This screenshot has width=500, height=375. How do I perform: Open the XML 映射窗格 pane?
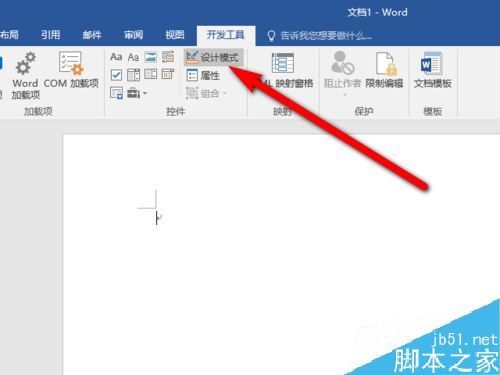point(283,71)
